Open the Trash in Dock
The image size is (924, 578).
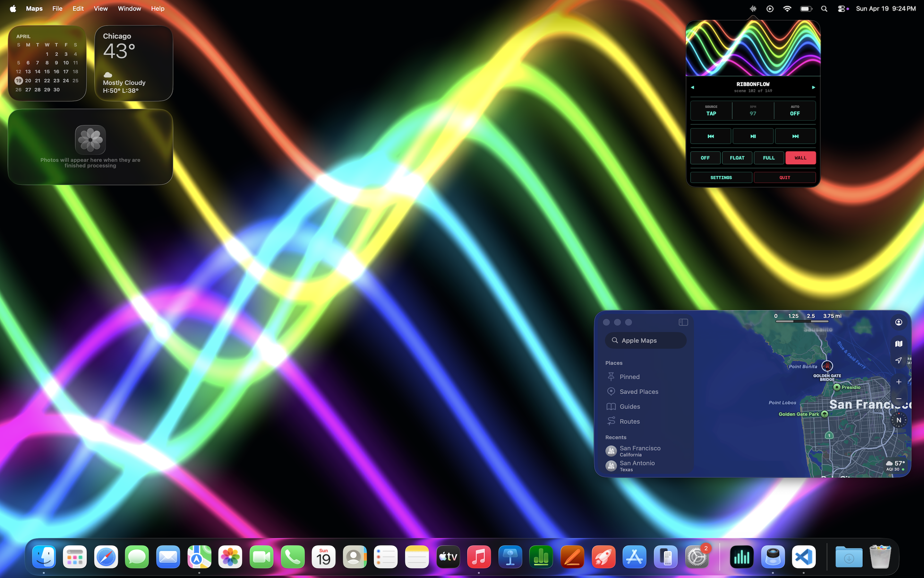880,557
